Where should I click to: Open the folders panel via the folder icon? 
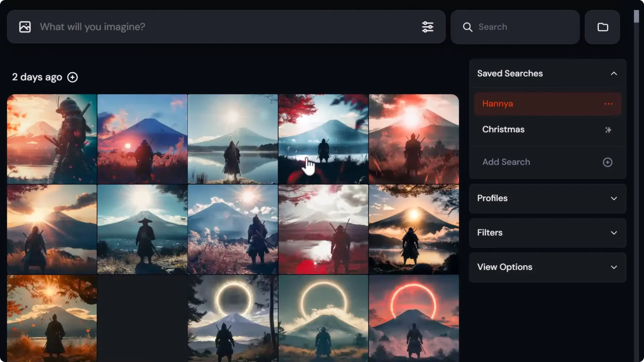pyautogui.click(x=602, y=27)
